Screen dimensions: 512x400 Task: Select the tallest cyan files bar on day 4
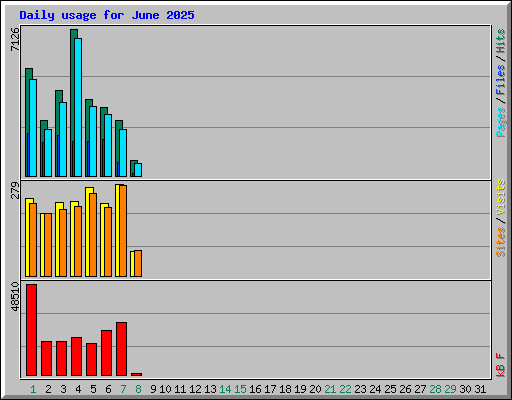78,107
